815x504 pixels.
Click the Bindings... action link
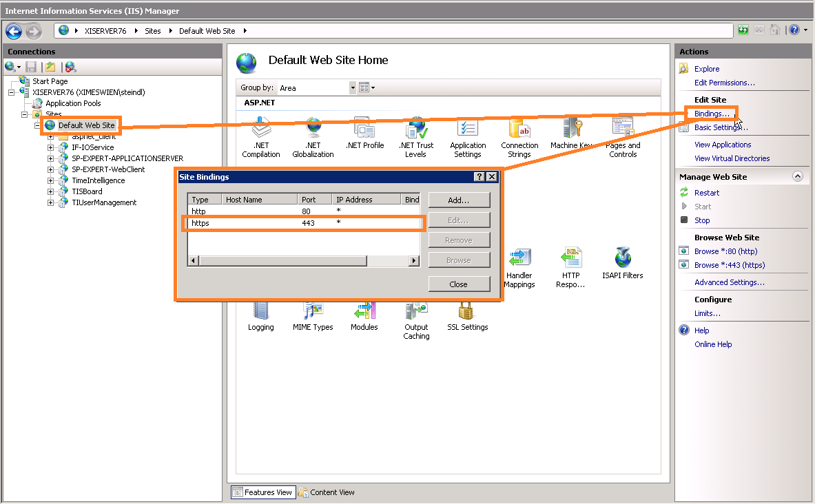coord(712,114)
